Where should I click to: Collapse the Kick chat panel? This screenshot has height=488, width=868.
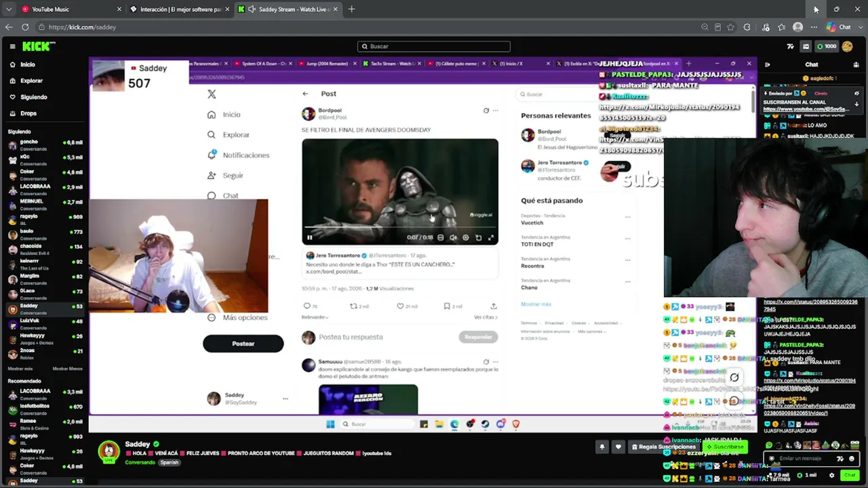pos(767,64)
